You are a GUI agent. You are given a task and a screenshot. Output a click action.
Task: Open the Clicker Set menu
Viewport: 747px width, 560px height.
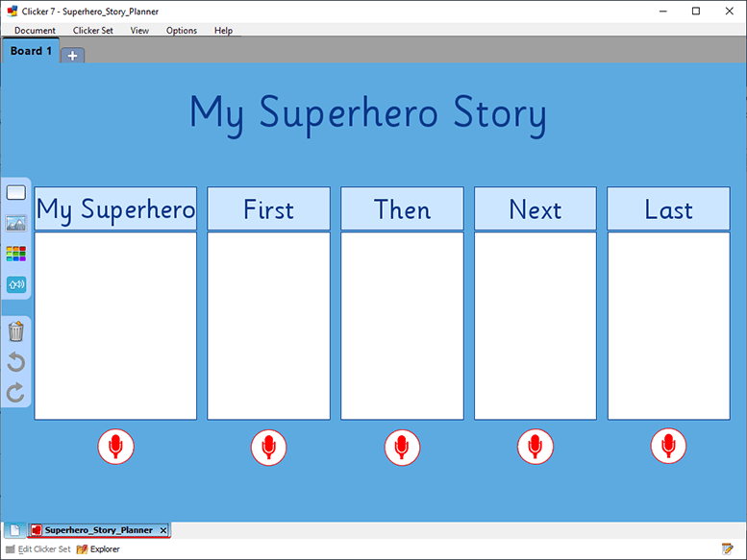click(x=93, y=31)
